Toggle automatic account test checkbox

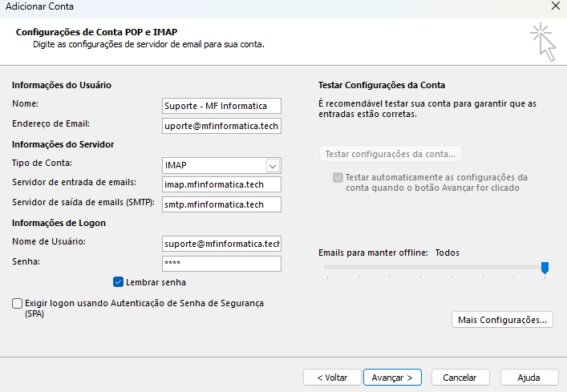[338, 177]
